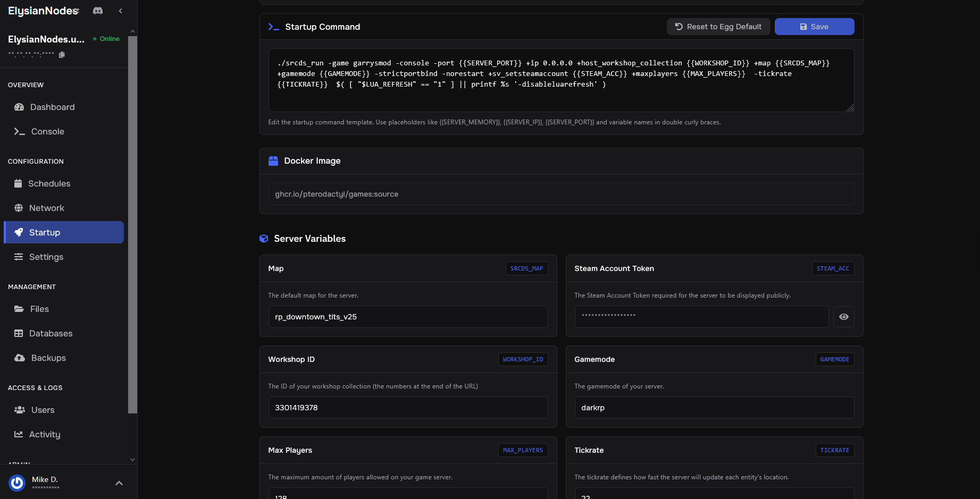Click the ElysianNodes.u... server name

point(46,39)
